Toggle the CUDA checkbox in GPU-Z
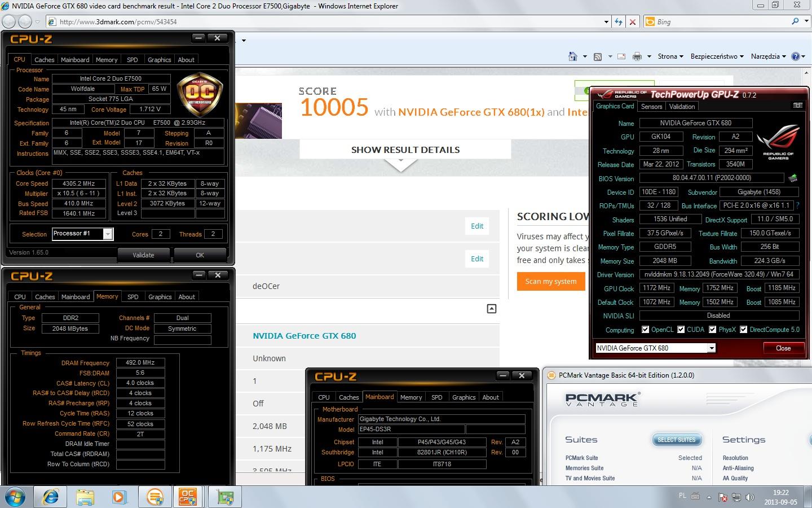 point(681,330)
